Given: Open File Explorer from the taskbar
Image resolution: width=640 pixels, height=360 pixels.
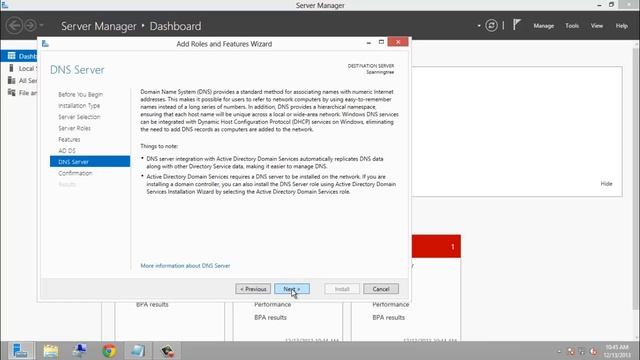Looking at the screenshot, I should (x=51, y=351).
